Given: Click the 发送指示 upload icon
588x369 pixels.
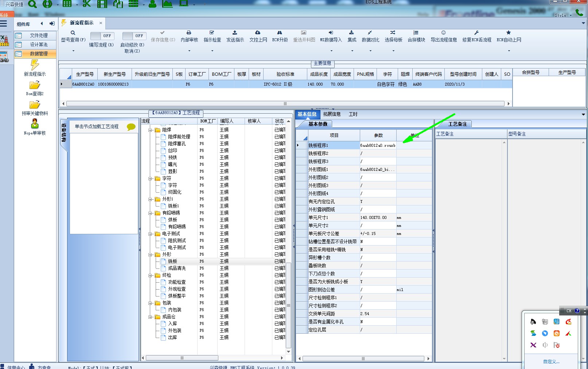Looking at the screenshot, I should click(x=235, y=32).
